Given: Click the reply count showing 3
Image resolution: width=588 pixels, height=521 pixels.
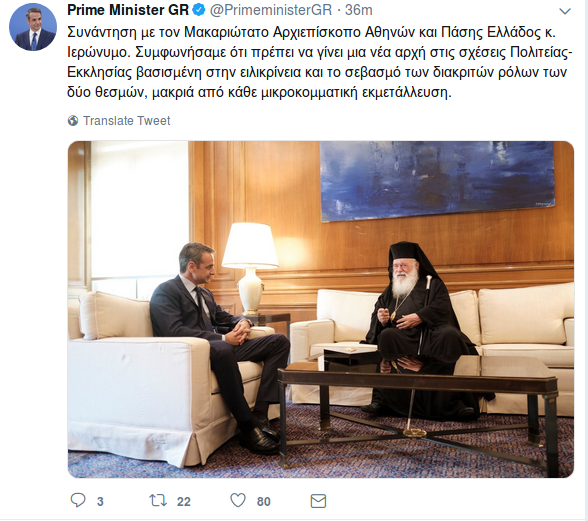Looking at the screenshot, I should pos(100,501).
